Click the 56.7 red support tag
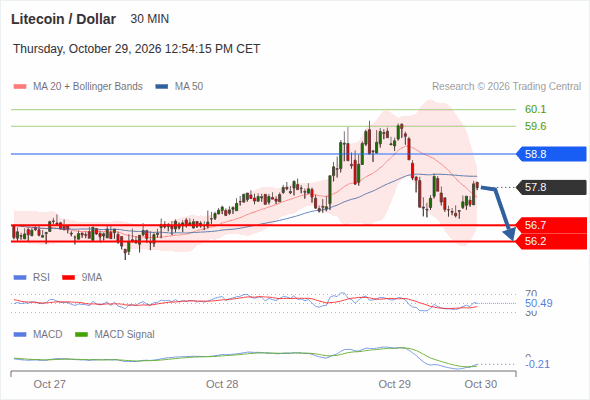590x400 pixels. 551,225
